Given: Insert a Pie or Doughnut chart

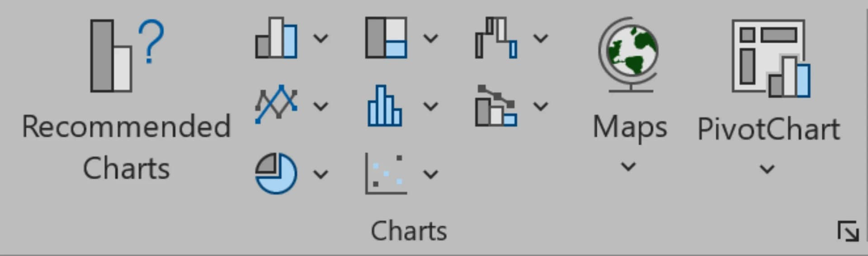Looking at the screenshot, I should pyautogui.click(x=276, y=173).
